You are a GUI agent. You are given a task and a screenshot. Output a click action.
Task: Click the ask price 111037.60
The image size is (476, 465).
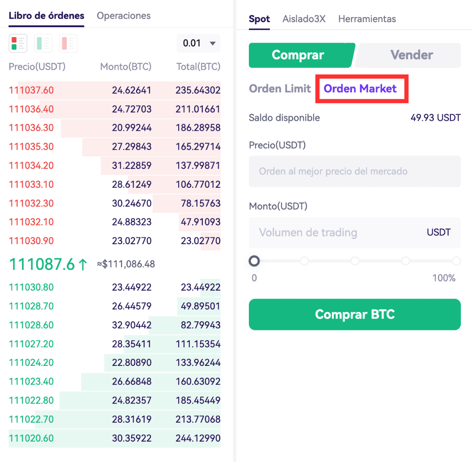coord(31,90)
